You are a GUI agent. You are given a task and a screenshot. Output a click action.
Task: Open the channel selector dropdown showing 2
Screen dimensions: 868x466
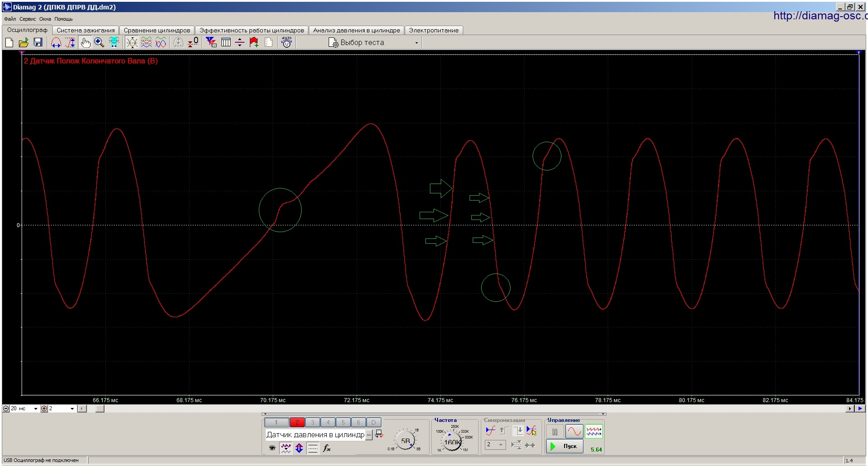click(72, 409)
